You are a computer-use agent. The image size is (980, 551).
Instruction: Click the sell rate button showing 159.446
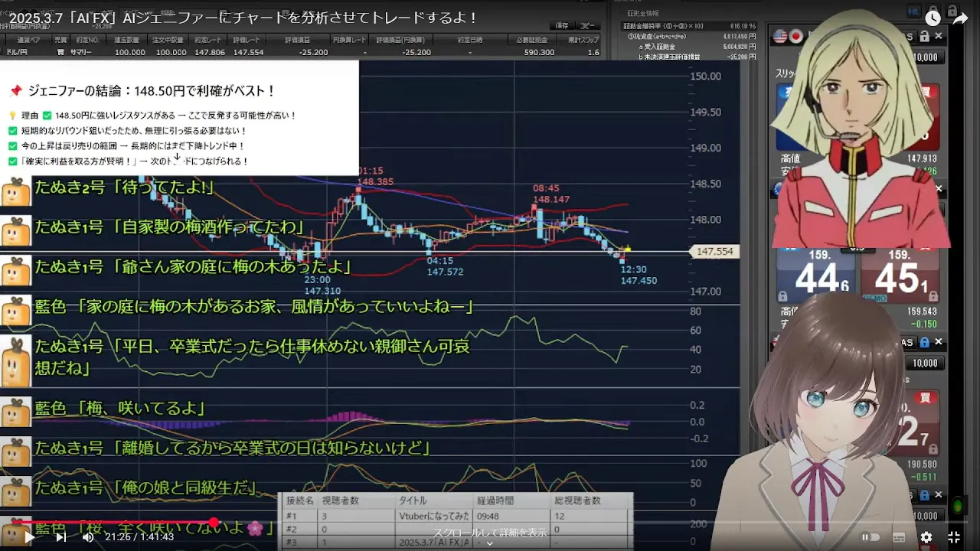pyautogui.click(x=816, y=276)
